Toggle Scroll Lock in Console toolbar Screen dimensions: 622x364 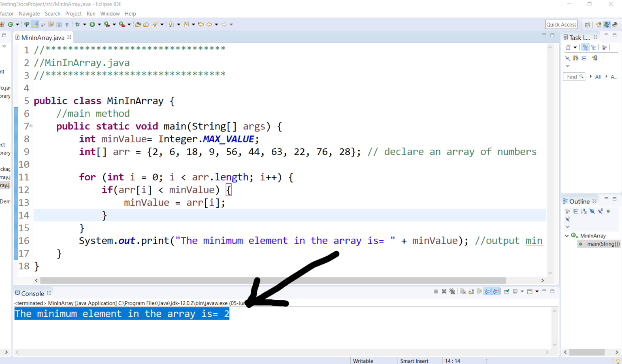(471, 291)
